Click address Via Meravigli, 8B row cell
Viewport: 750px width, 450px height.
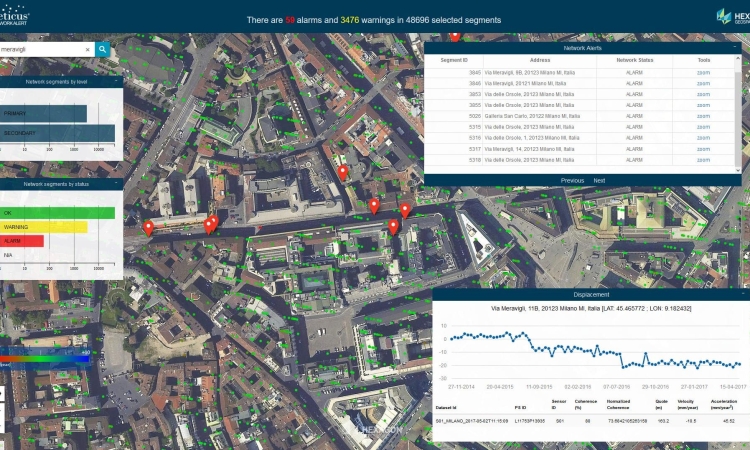(530, 73)
